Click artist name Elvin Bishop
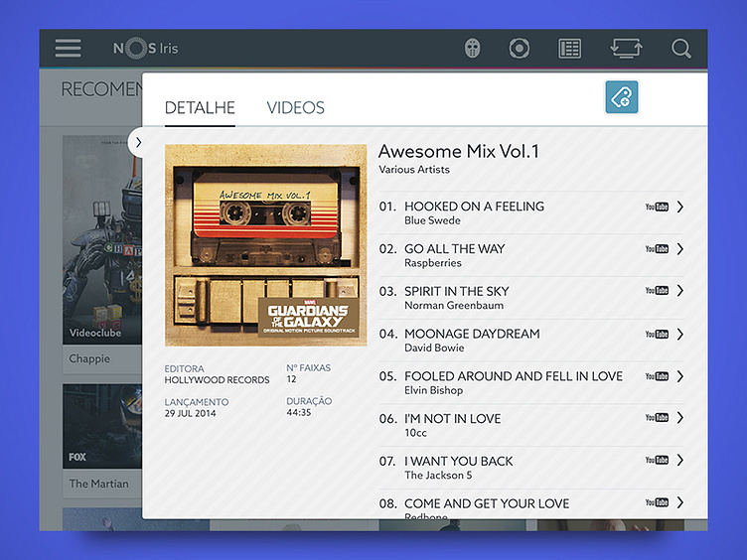747x560 pixels. click(433, 390)
